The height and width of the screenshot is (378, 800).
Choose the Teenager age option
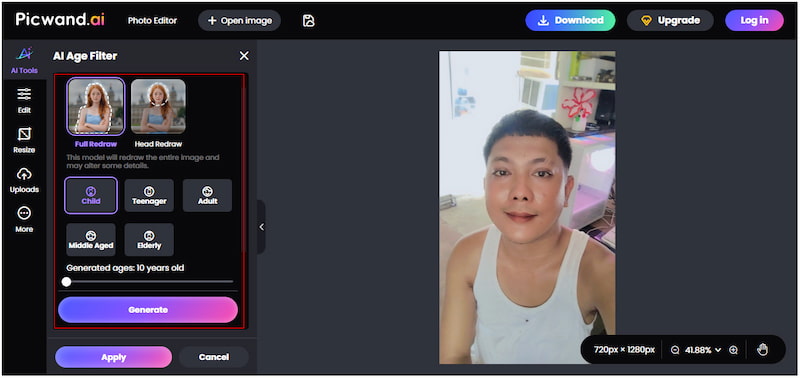pyautogui.click(x=149, y=195)
